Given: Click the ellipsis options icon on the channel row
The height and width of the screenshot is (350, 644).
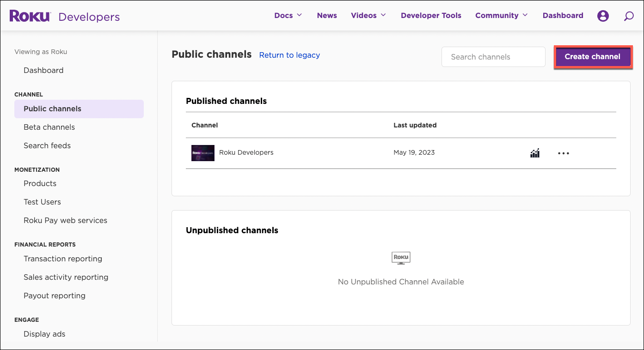Looking at the screenshot, I should click(x=563, y=153).
